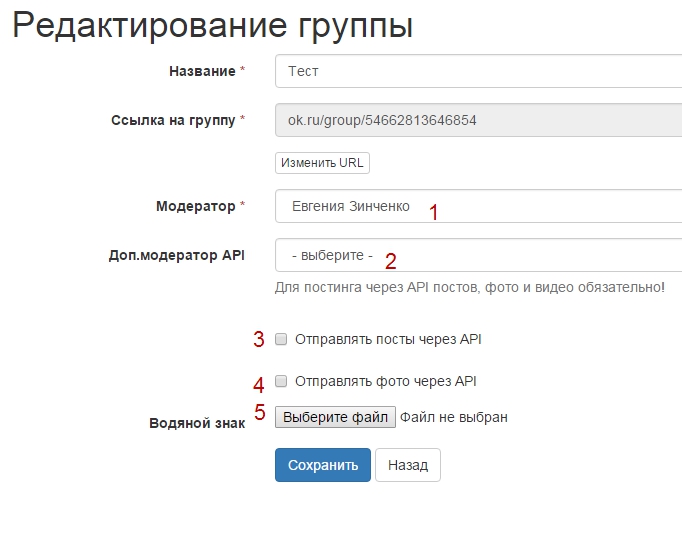
Task: Enable the Отправлять посты через API checkbox
Action: pos(281,339)
